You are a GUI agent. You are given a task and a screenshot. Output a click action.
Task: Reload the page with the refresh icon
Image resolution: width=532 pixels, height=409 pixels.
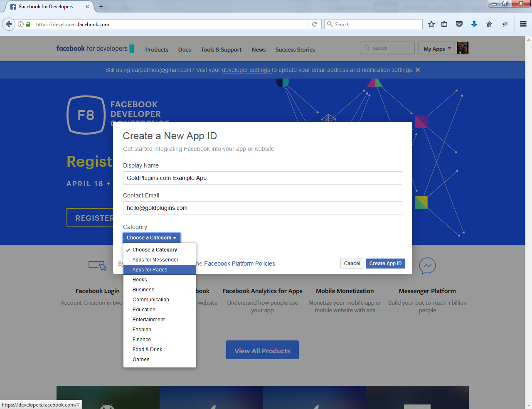[315, 24]
